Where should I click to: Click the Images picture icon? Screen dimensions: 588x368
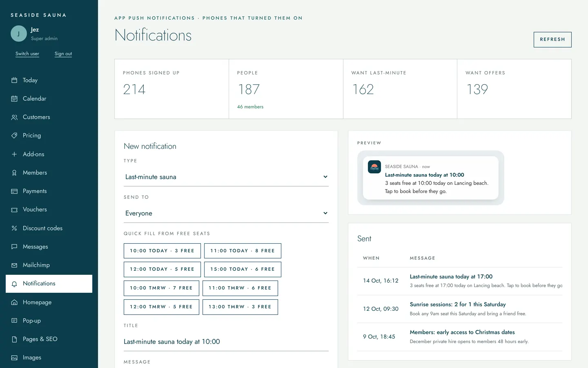(x=14, y=358)
